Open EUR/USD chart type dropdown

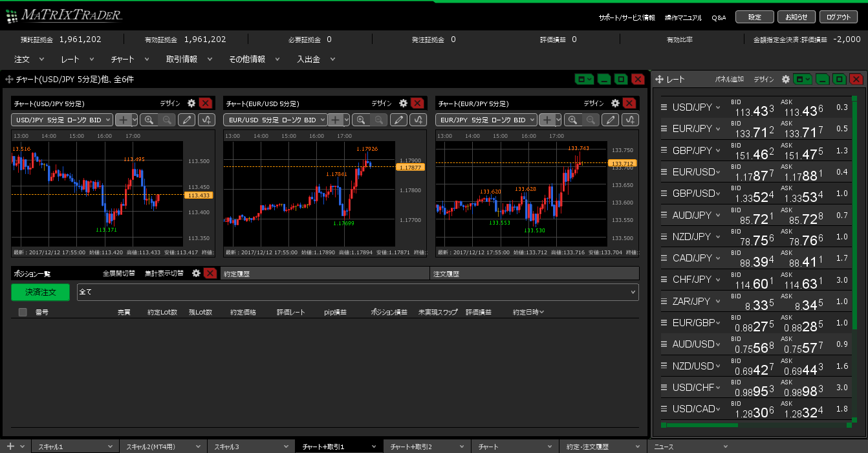point(274,120)
